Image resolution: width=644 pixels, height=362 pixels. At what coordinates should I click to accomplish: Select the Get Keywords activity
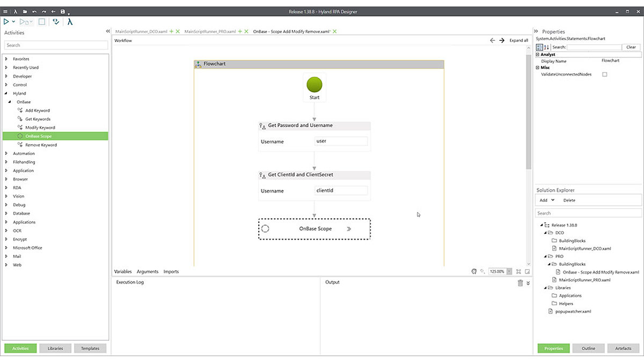[38, 119]
